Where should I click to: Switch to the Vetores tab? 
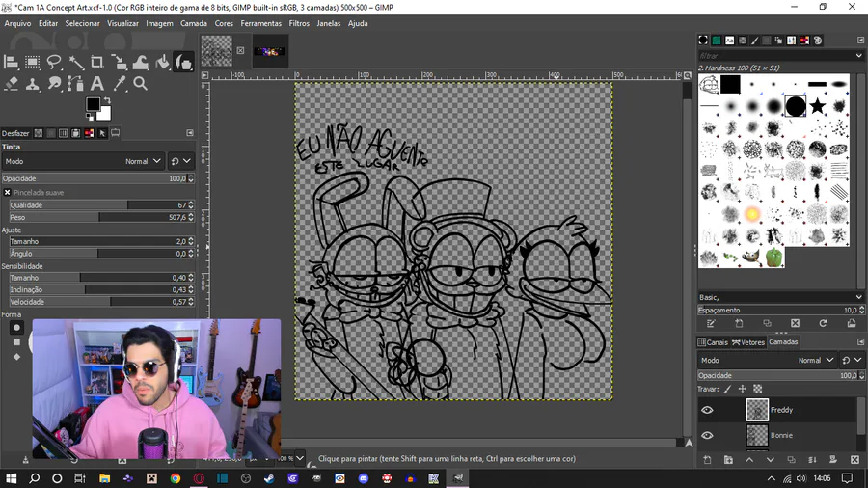pyautogui.click(x=748, y=342)
